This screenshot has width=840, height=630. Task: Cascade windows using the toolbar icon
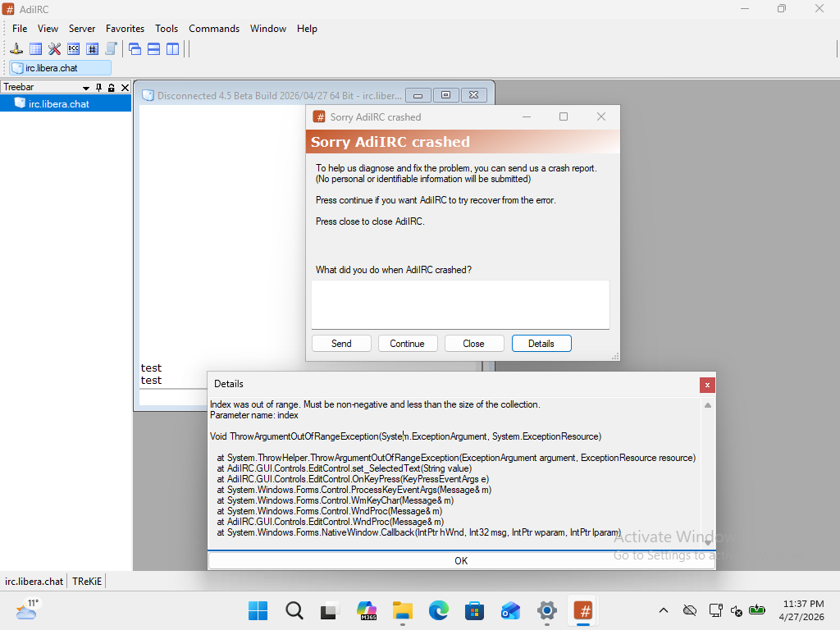[135, 49]
